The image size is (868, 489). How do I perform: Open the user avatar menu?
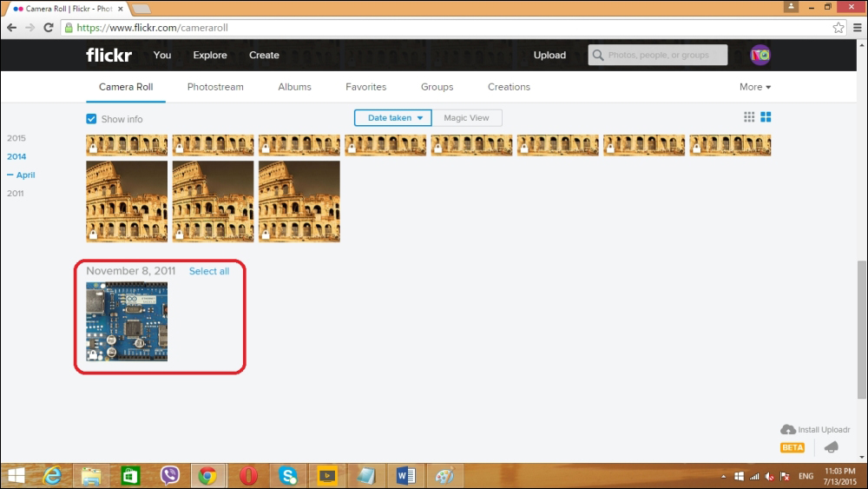760,55
